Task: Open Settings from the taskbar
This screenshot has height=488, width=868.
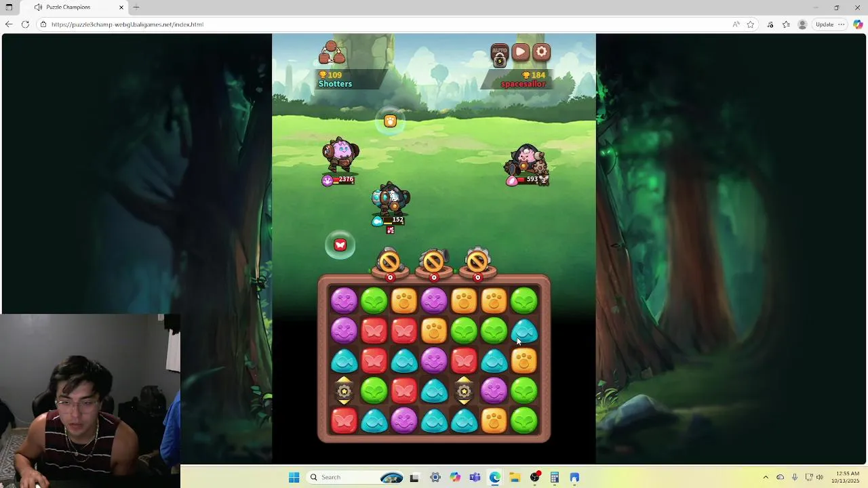Action: pyautogui.click(x=435, y=477)
